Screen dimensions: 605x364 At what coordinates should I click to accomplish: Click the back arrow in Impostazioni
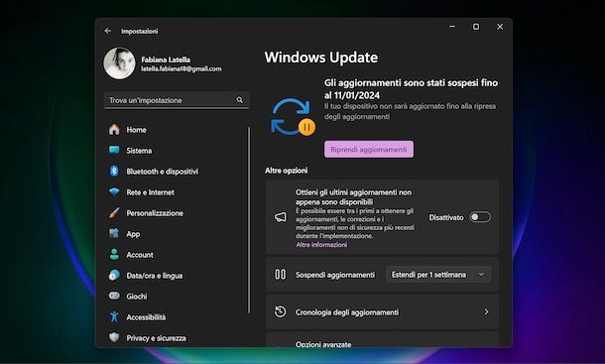pos(108,31)
